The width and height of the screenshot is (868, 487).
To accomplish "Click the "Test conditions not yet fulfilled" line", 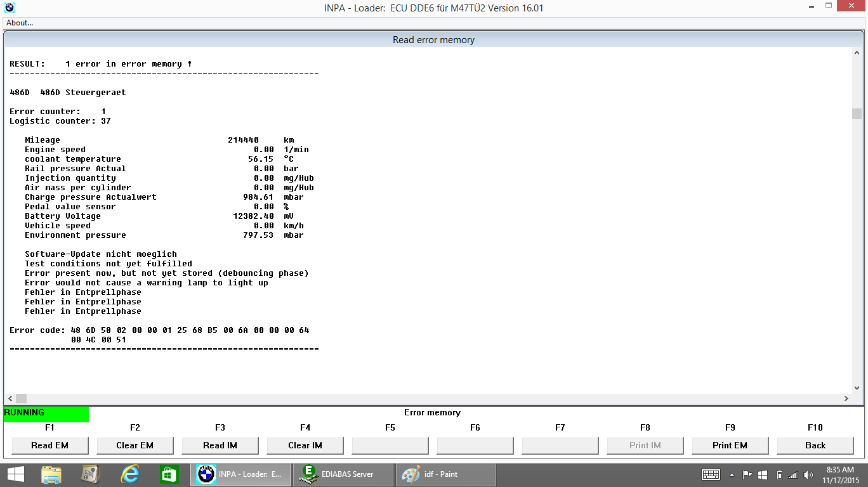I will 109,264.
